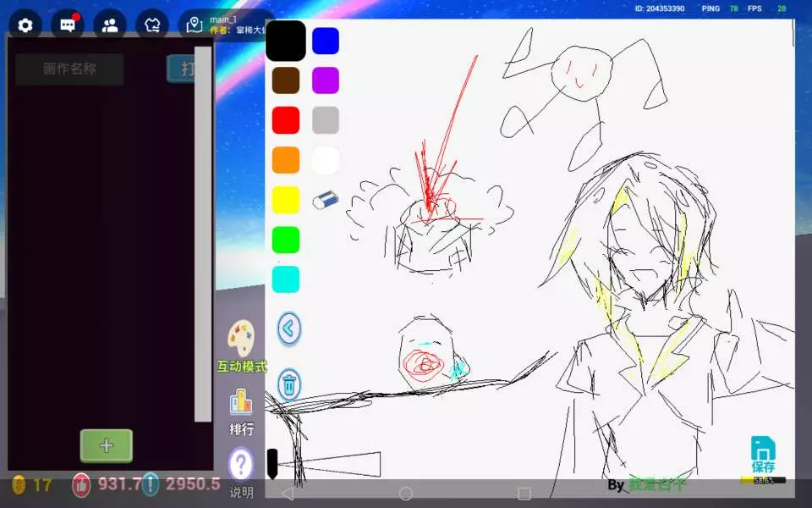Pick the cyan color swatch
Screen dimensions: 812x508
(x=286, y=279)
